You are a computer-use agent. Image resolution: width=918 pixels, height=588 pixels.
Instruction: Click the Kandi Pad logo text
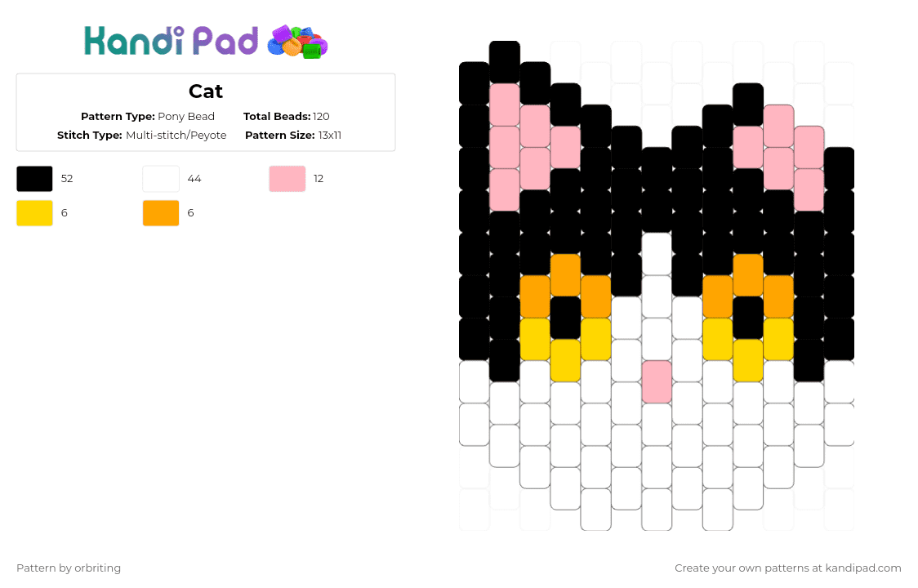point(171,41)
